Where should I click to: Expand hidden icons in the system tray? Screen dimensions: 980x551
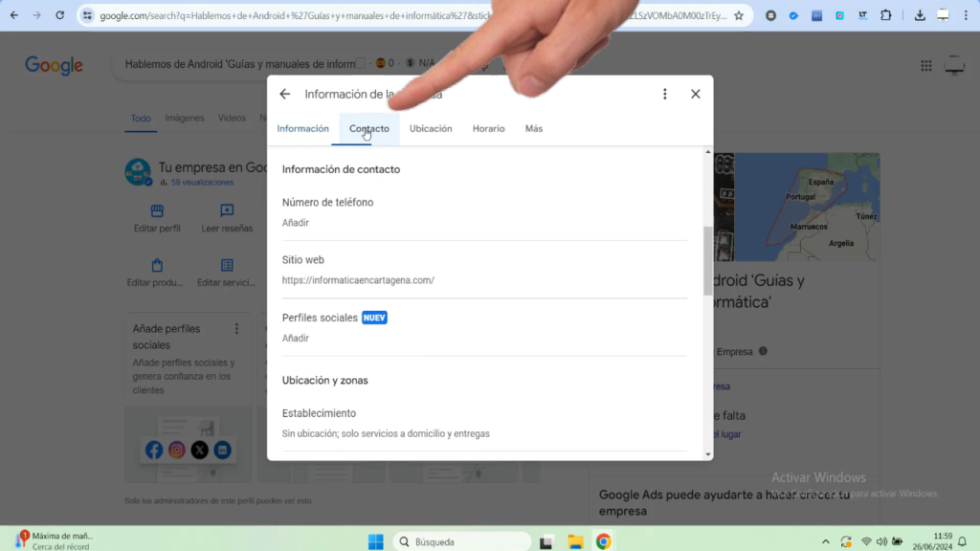[825, 540]
